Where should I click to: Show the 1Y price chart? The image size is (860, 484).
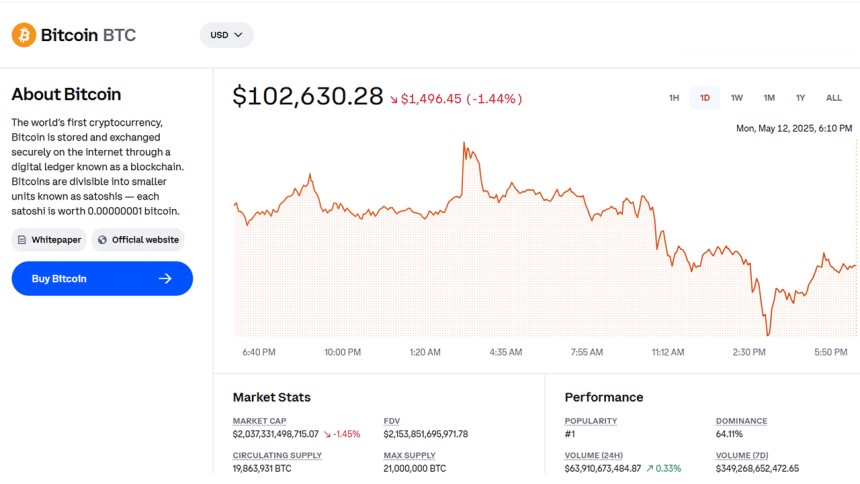[800, 98]
